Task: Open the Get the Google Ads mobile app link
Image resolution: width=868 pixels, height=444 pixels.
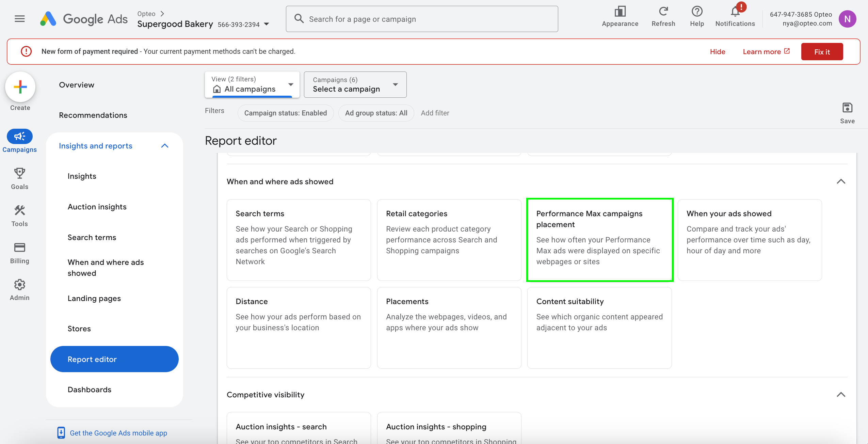Action: coord(118,433)
